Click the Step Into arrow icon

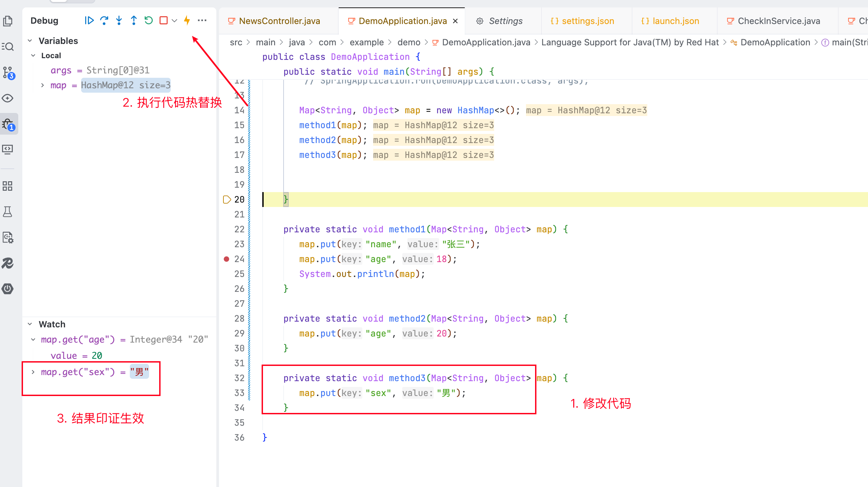[x=119, y=21]
